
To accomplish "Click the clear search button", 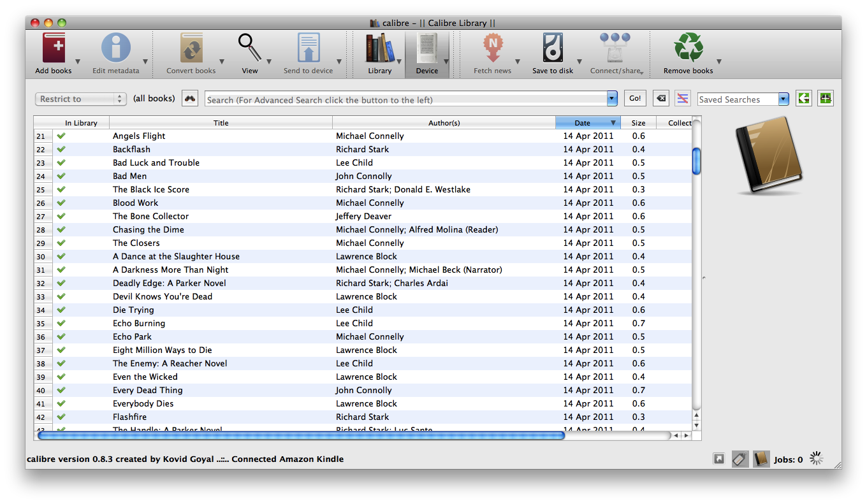I will [x=661, y=99].
